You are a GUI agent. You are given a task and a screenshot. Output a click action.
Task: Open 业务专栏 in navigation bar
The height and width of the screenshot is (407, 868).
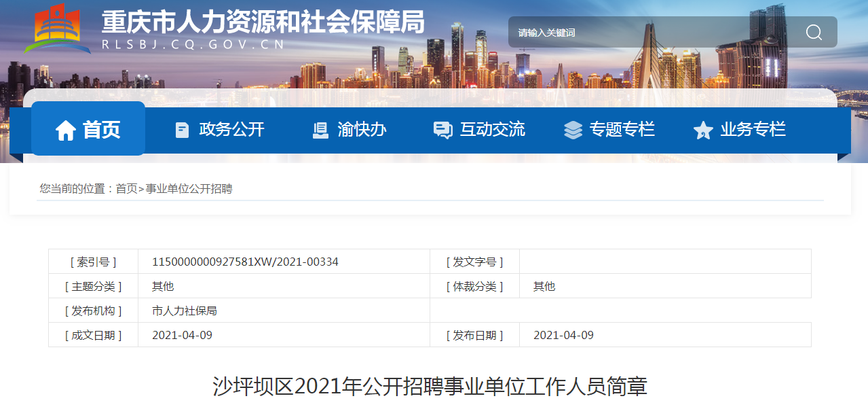tap(753, 129)
